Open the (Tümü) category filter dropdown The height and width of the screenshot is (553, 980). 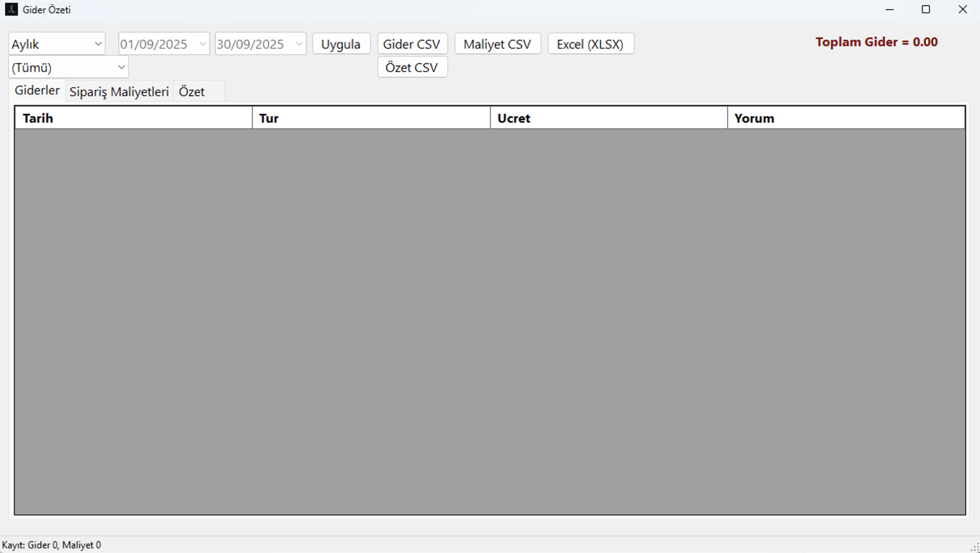68,68
